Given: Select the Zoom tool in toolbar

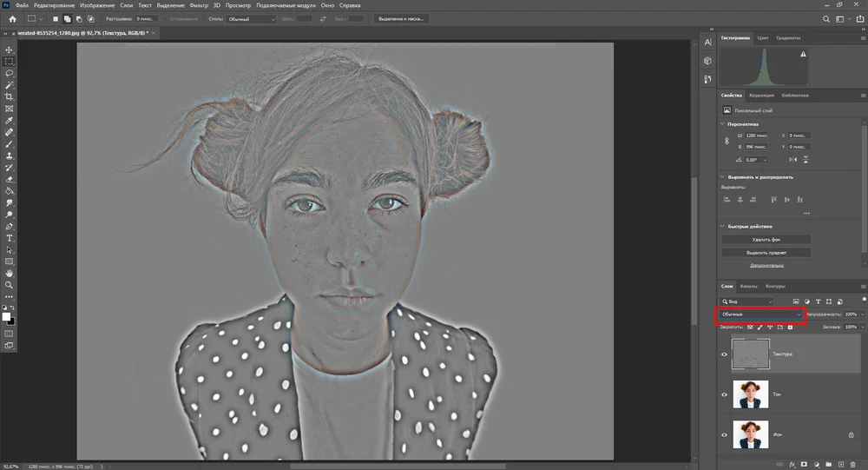Looking at the screenshot, I should [x=10, y=284].
